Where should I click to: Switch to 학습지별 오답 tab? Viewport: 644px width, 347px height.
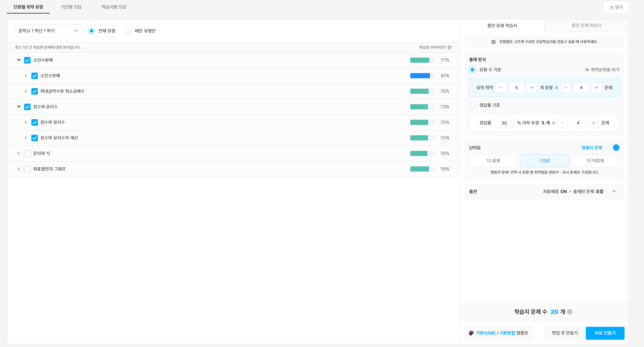click(114, 7)
